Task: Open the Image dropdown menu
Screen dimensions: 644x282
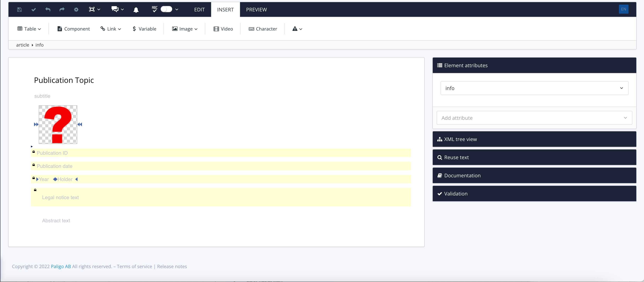Action: pos(185,29)
